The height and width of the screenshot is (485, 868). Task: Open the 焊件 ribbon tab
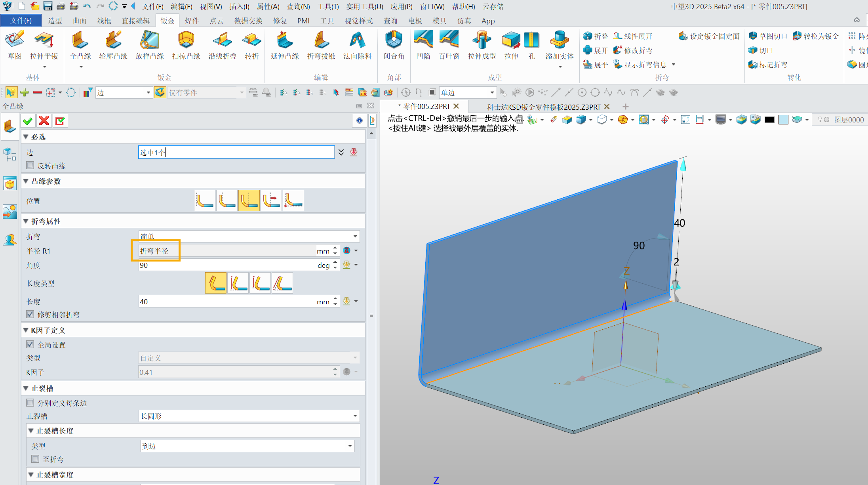pyautogui.click(x=192, y=21)
